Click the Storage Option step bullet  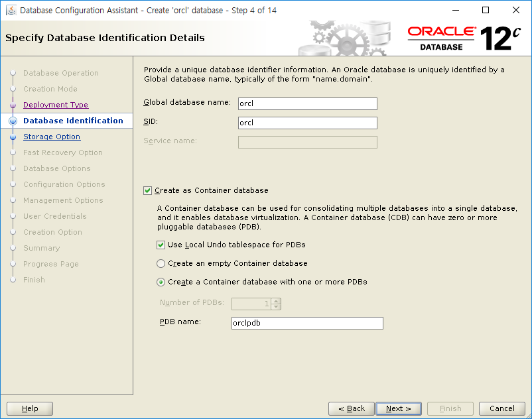[x=13, y=137]
